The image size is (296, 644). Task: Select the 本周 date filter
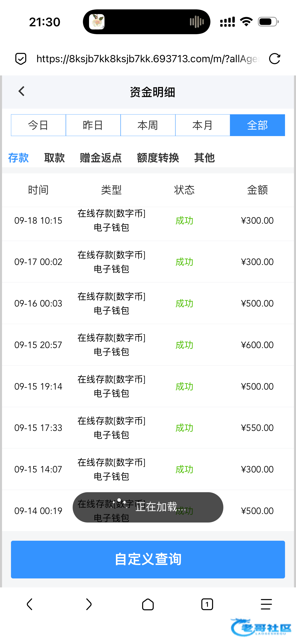pos(148,125)
